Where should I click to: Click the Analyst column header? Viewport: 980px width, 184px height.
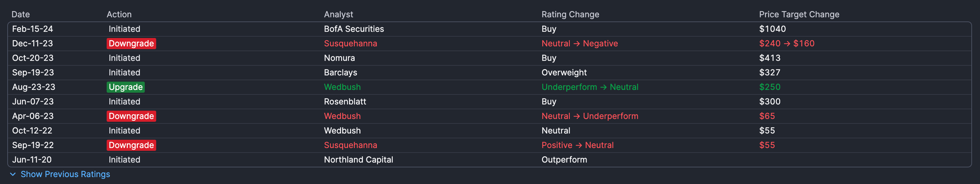(x=339, y=15)
